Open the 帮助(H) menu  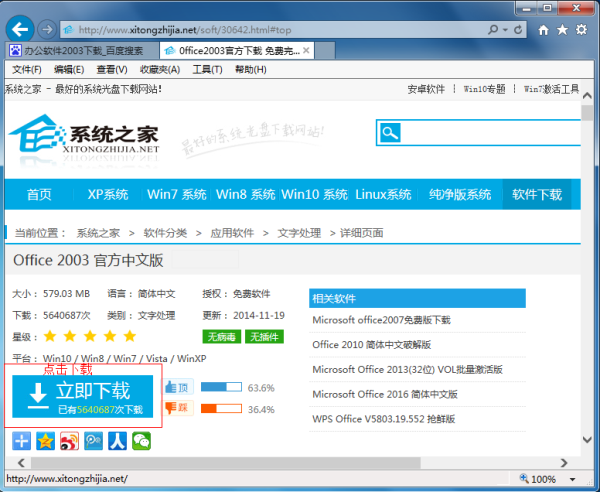click(x=251, y=69)
